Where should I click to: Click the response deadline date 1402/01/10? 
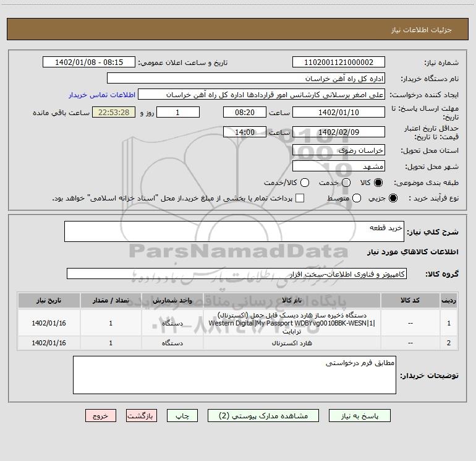coord(339,112)
